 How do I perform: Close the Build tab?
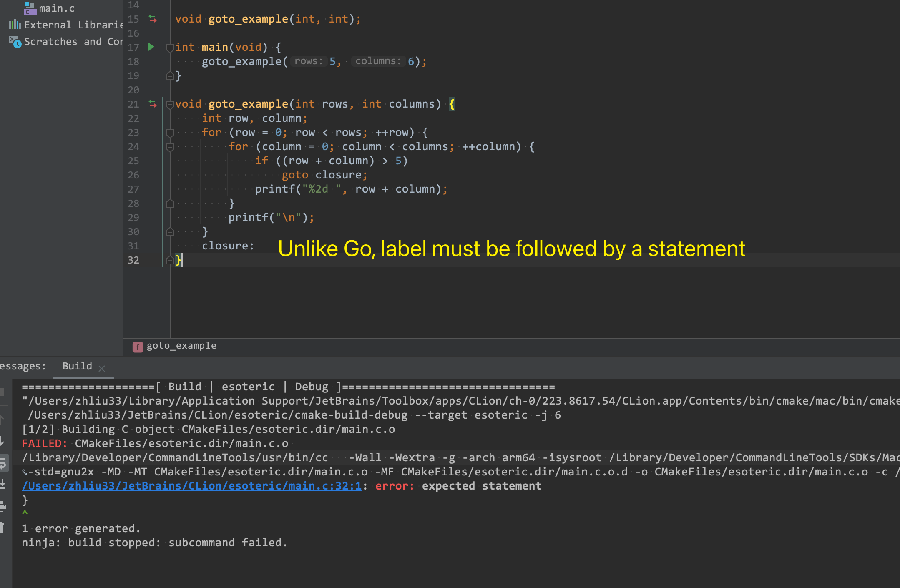pyautogui.click(x=102, y=368)
